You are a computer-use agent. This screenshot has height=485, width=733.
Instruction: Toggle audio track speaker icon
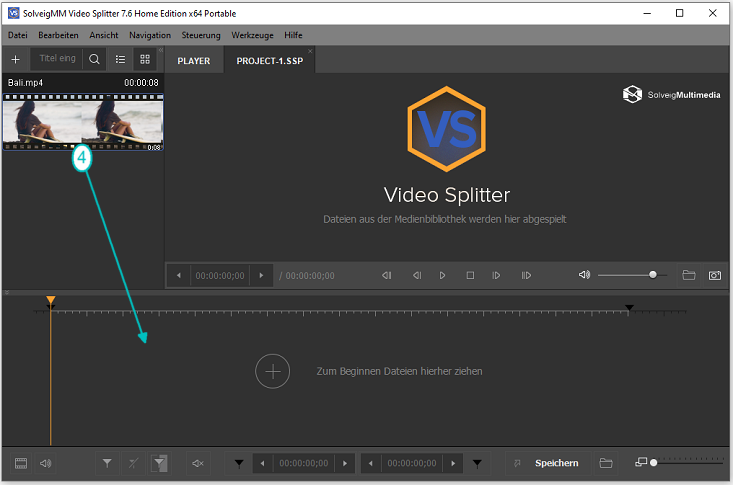[x=45, y=463]
